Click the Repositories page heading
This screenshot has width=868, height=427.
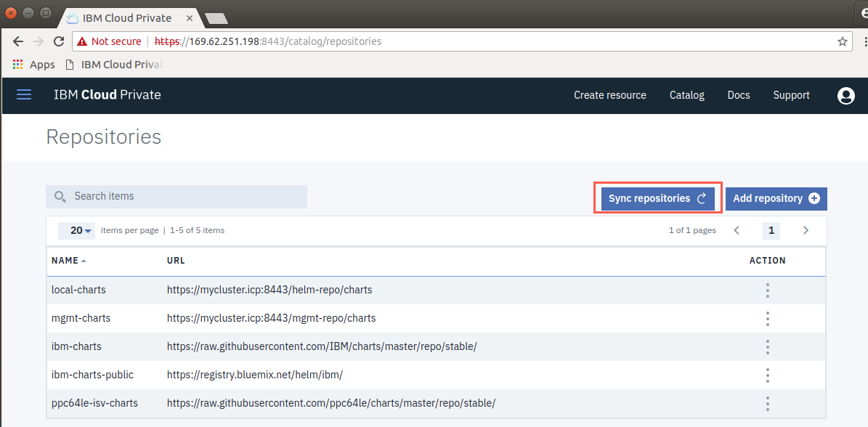[x=104, y=137]
